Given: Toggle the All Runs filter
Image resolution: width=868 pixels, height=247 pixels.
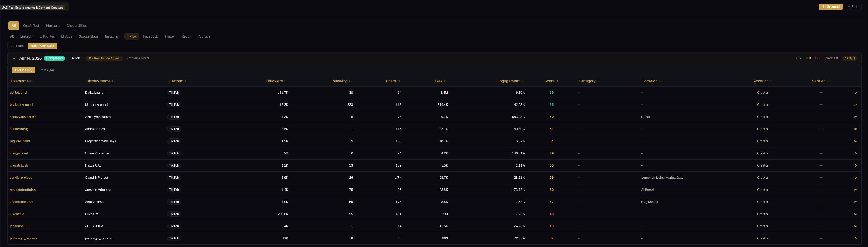Looking at the screenshot, I should tap(18, 46).
